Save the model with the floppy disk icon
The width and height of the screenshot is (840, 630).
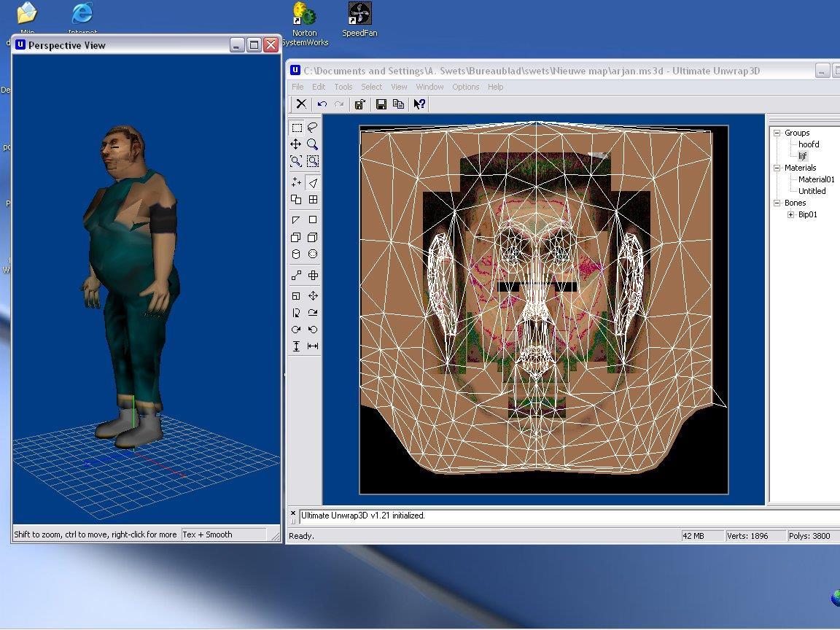pyautogui.click(x=381, y=104)
